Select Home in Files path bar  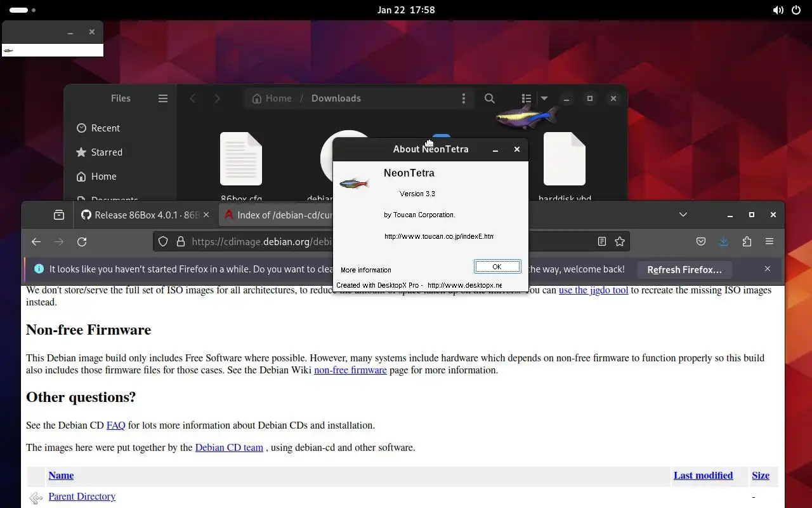(x=272, y=98)
